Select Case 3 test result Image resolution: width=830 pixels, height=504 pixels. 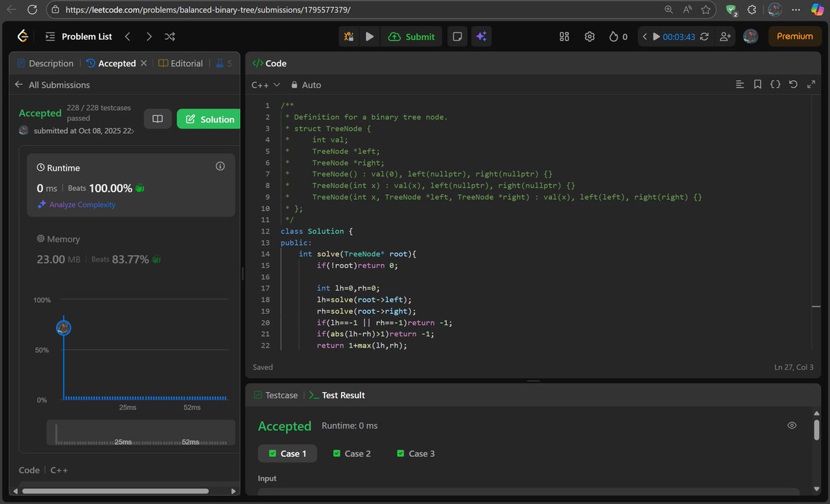click(416, 454)
